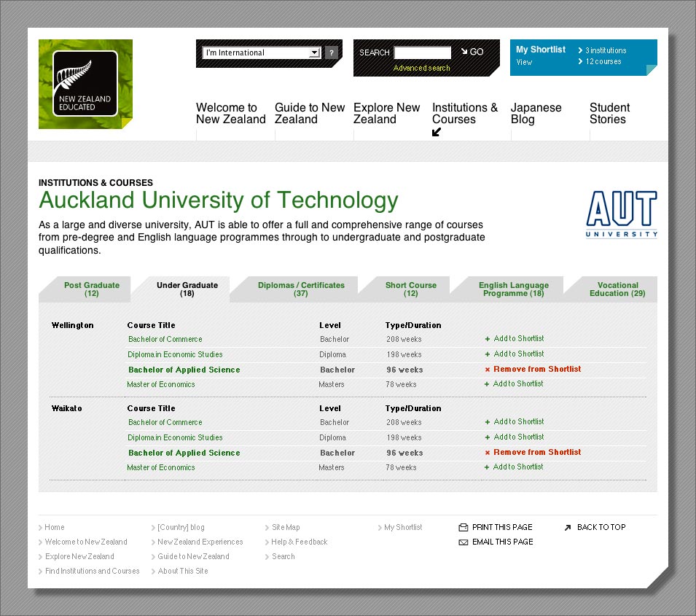The height and width of the screenshot is (616, 696).
Task: Click footer My Shortlist link
Action: 403,527
